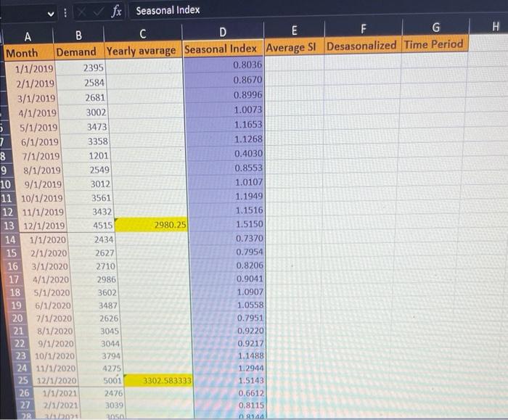Click the seasonal index cell 1.5143
The image size is (508, 420).
coord(229,380)
